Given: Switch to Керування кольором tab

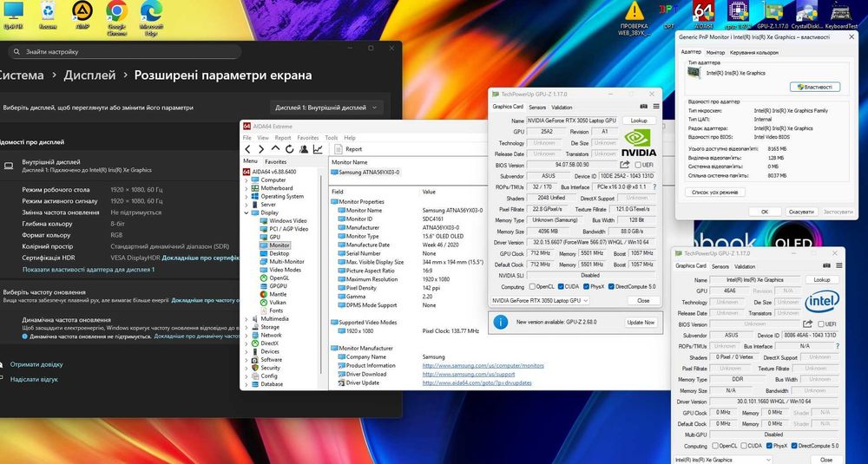Looking at the screenshot, I should (x=754, y=53).
